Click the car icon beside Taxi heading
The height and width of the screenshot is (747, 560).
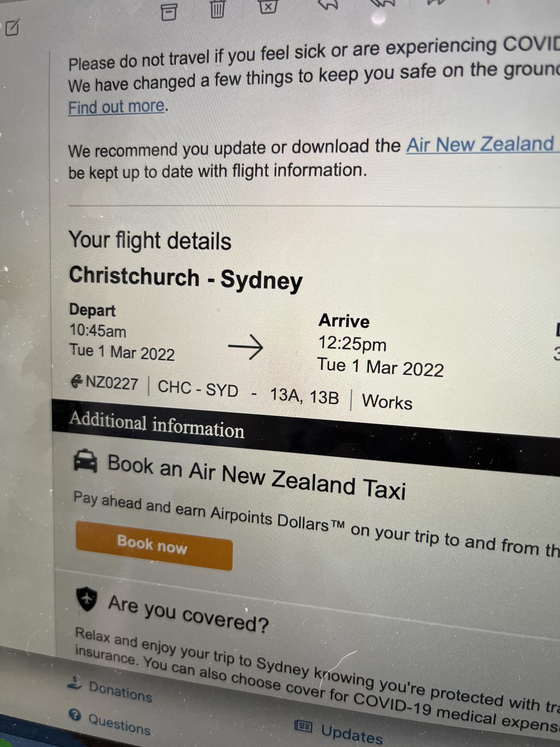[x=86, y=461]
